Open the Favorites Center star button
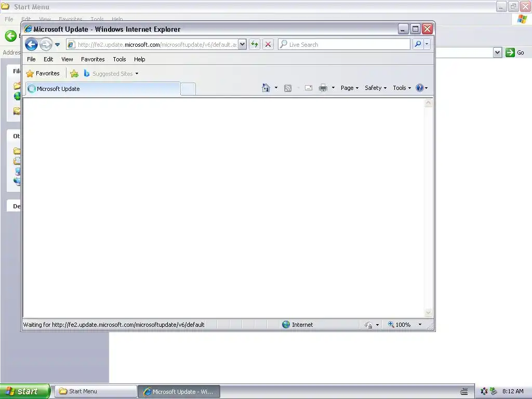This screenshot has height=399, width=532. [x=43, y=73]
